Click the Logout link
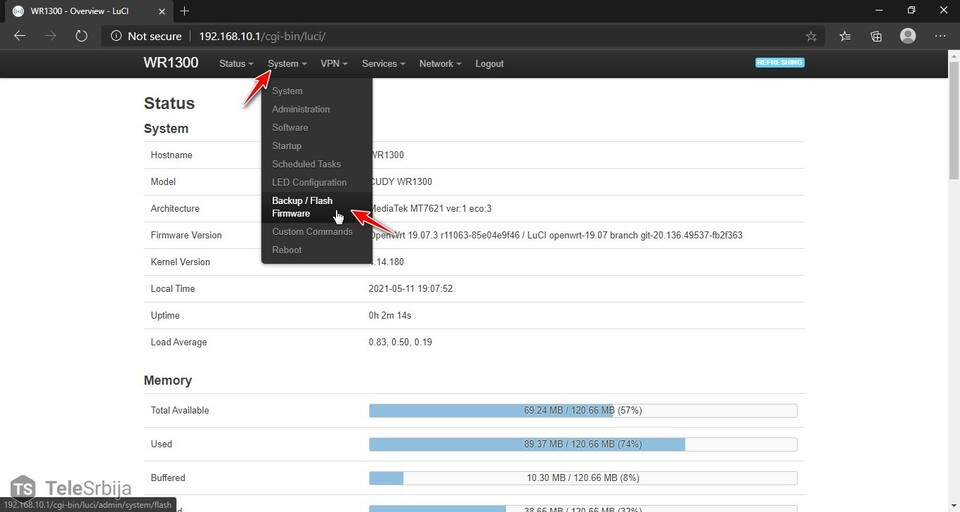Image resolution: width=960 pixels, height=512 pixels. click(489, 64)
